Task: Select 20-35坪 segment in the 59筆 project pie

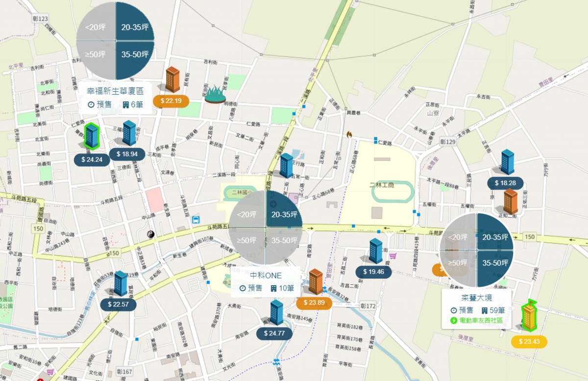Action: coord(495,237)
